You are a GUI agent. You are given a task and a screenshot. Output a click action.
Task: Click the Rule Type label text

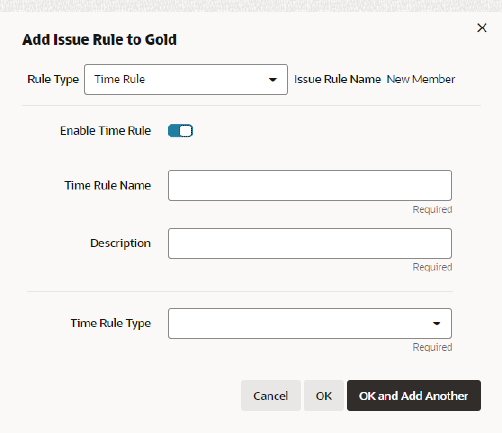click(x=53, y=79)
